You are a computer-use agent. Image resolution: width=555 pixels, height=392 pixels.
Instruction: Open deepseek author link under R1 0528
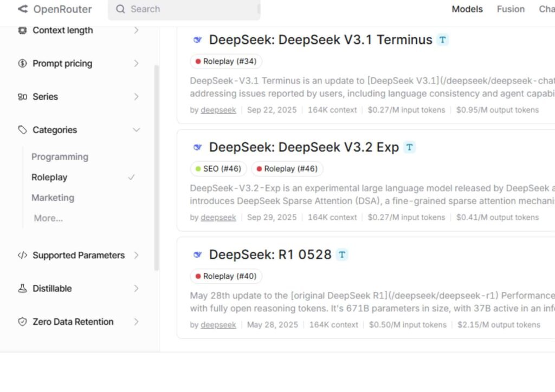coord(218,325)
